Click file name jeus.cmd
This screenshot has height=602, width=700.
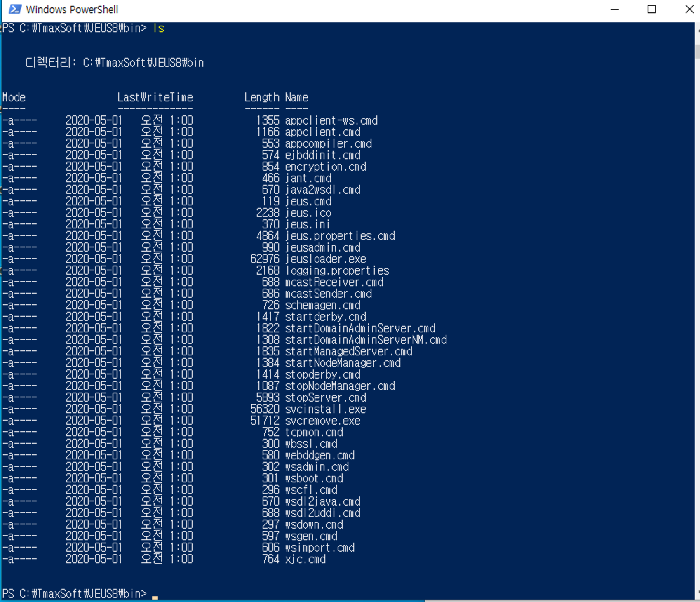(x=308, y=201)
